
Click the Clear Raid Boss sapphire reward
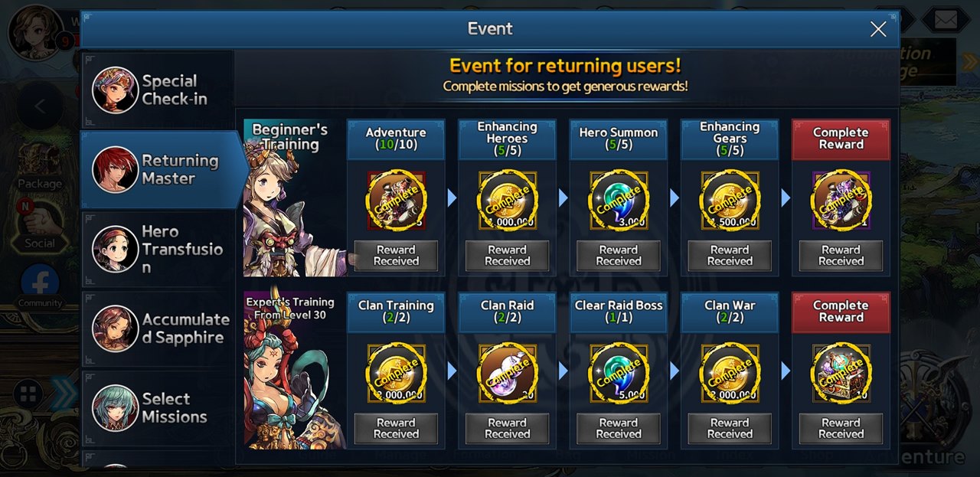[x=618, y=373]
